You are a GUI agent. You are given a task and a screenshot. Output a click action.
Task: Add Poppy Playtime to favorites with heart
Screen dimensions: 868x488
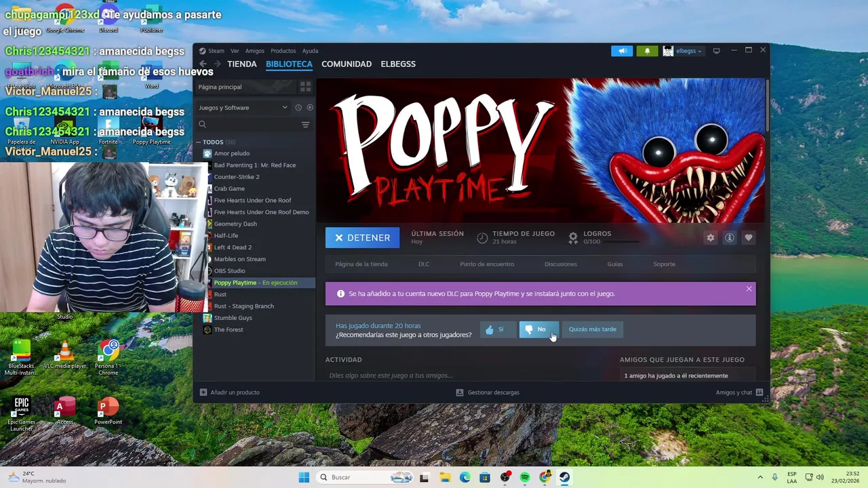pos(748,238)
